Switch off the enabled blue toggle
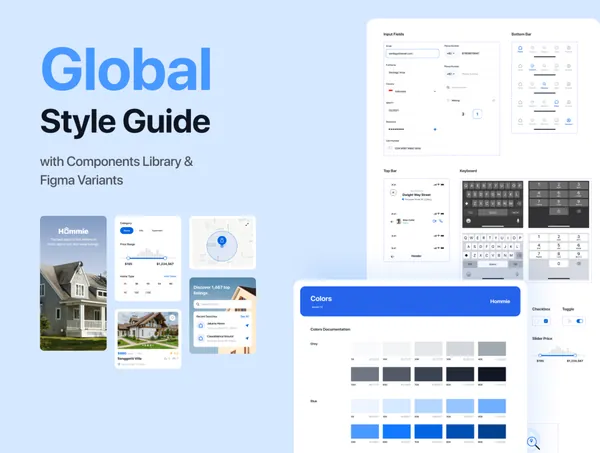600x453 pixels. [579, 321]
